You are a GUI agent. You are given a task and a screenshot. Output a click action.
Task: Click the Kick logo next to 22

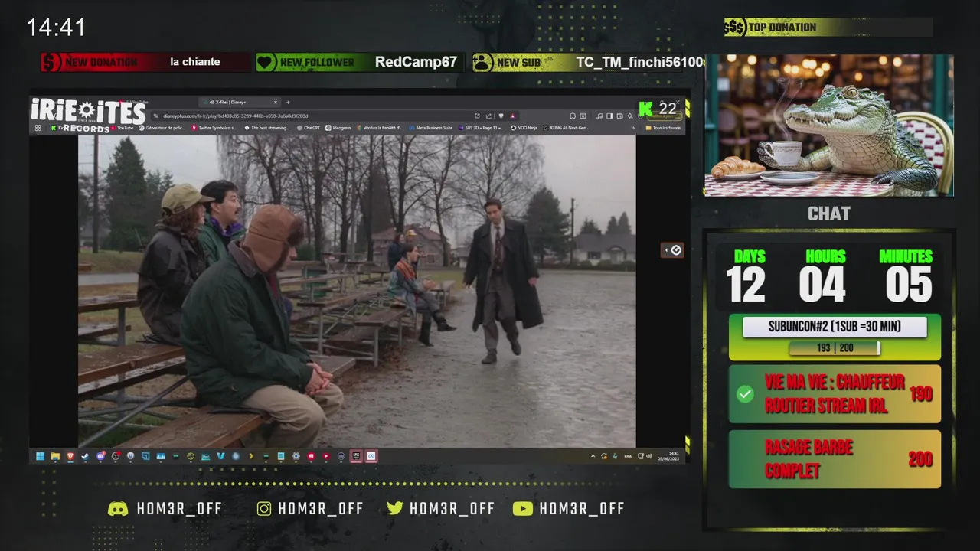tap(646, 109)
